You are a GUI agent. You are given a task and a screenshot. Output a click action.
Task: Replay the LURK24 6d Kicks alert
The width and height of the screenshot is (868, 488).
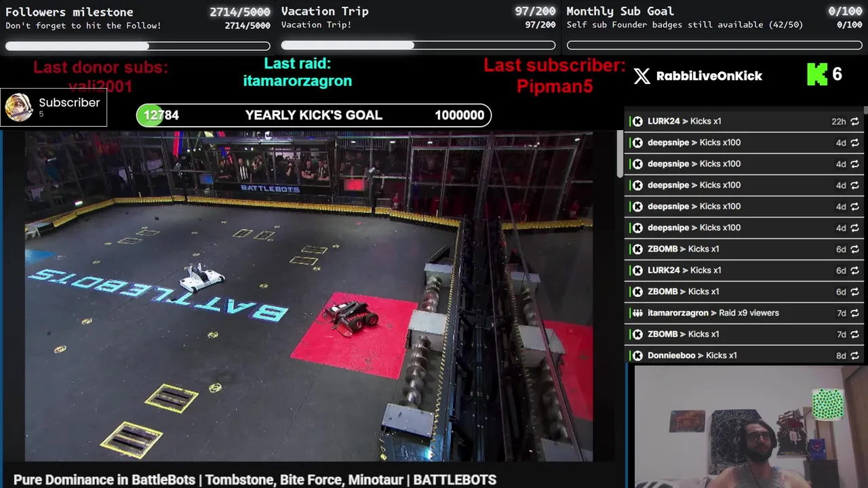click(854, 270)
